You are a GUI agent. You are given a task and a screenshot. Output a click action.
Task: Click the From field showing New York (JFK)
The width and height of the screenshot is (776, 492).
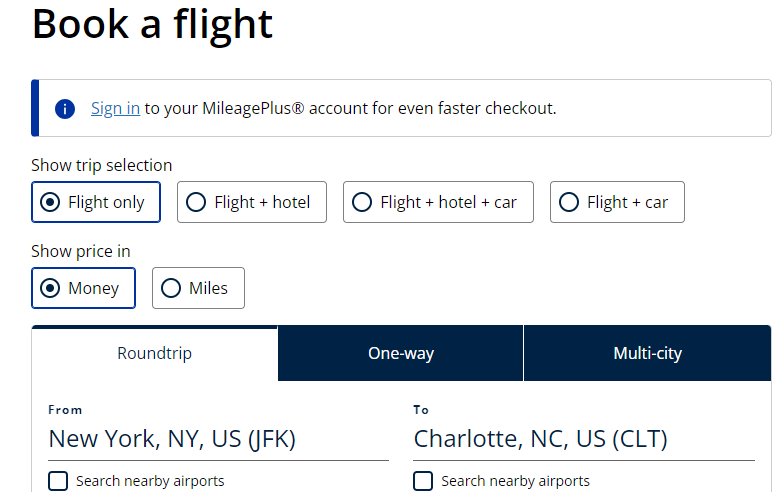218,439
